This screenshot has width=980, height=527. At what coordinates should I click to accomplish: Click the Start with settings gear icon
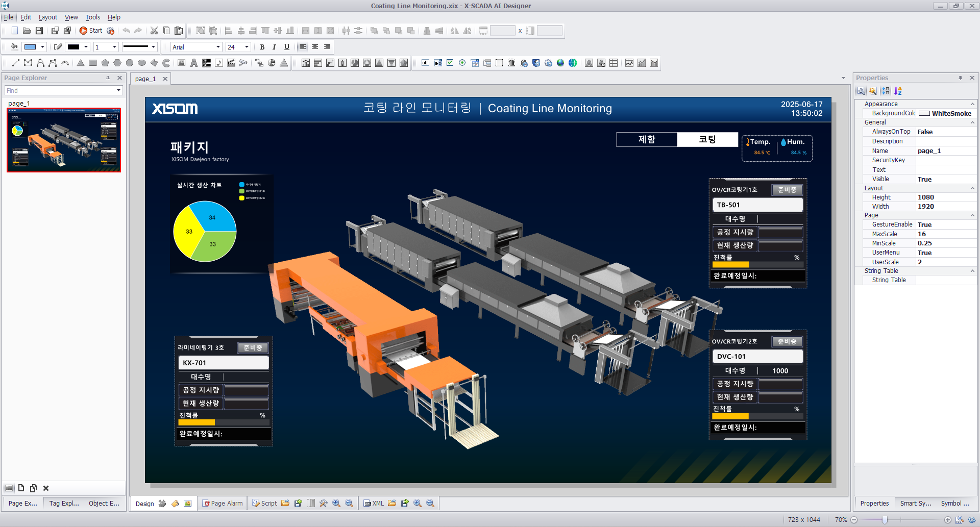[111, 31]
